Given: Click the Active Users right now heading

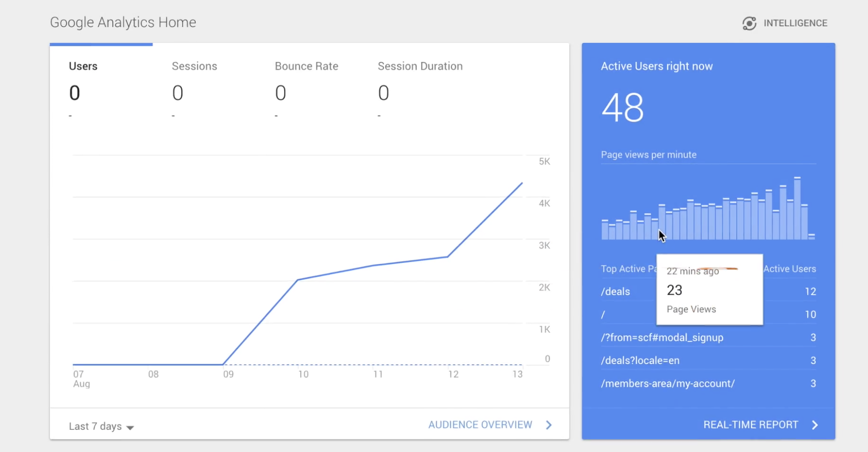Looking at the screenshot, I should (657, 66).
